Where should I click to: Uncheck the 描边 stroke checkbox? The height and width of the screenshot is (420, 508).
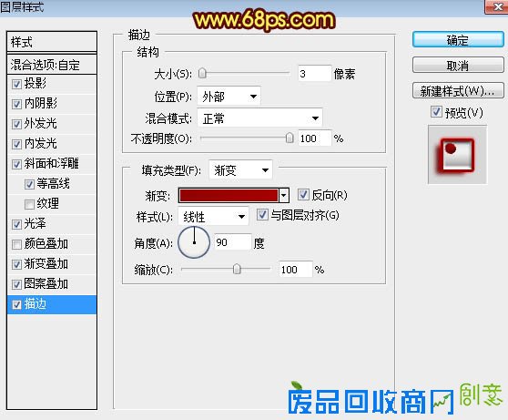(16, 304)
